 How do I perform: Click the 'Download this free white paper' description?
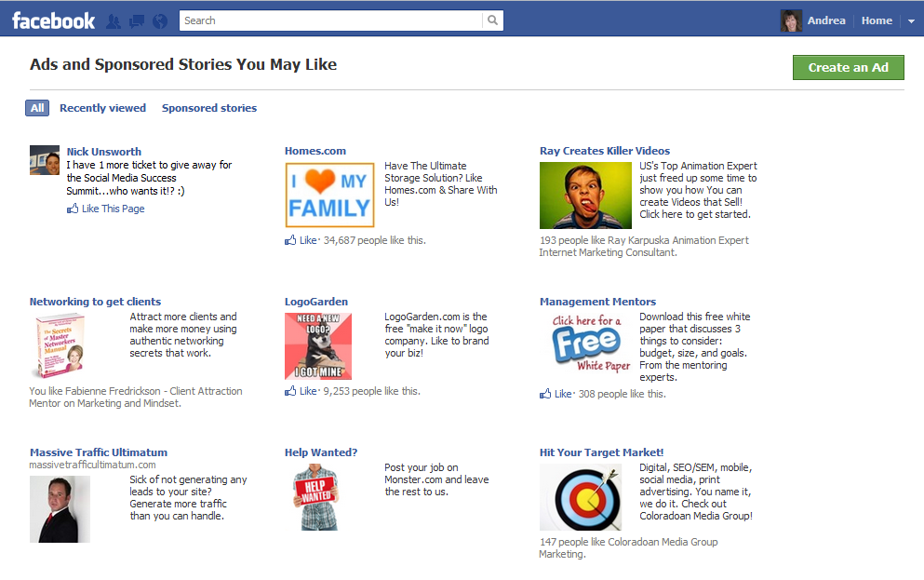(x=695, y=347)
